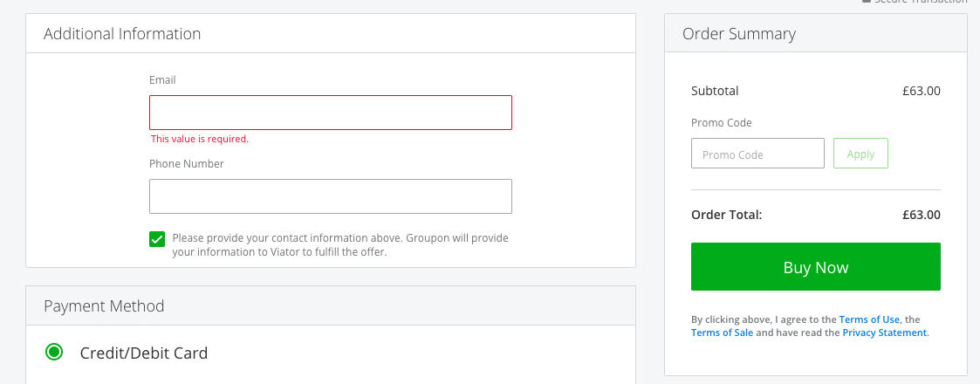Click the green Buy Now button
The width and height of the screenshot is (980, 384).
coord(815,267)
